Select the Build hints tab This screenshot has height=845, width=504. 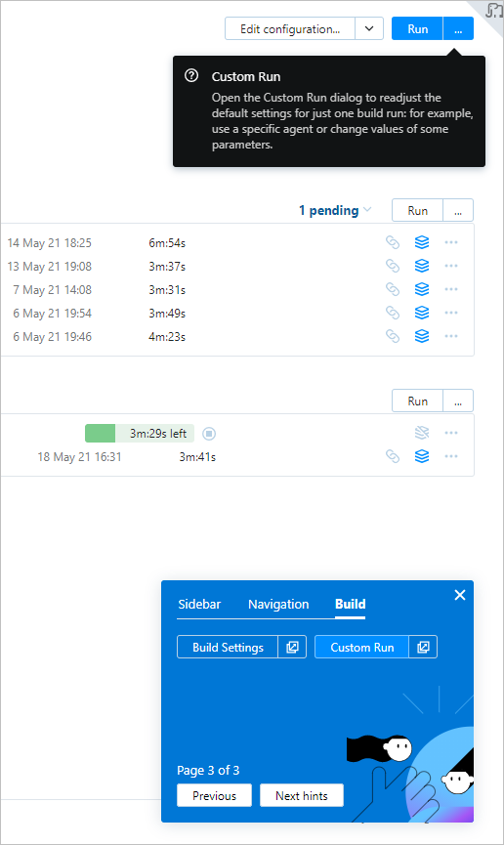tap(351, 604)
